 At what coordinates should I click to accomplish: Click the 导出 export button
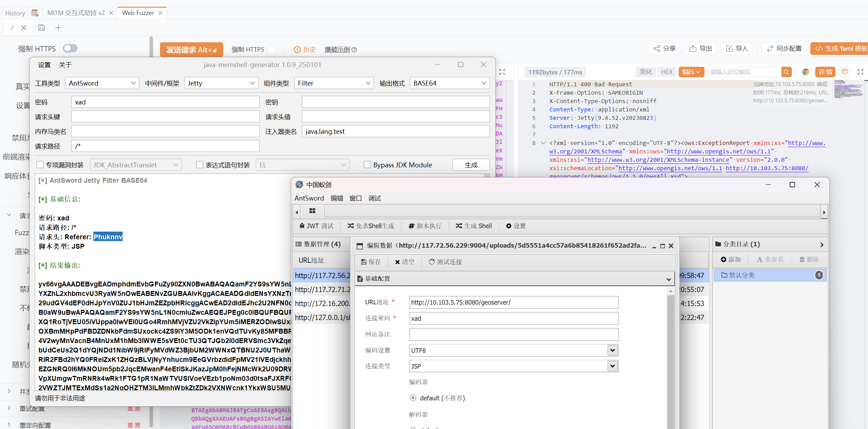[700, 49]
